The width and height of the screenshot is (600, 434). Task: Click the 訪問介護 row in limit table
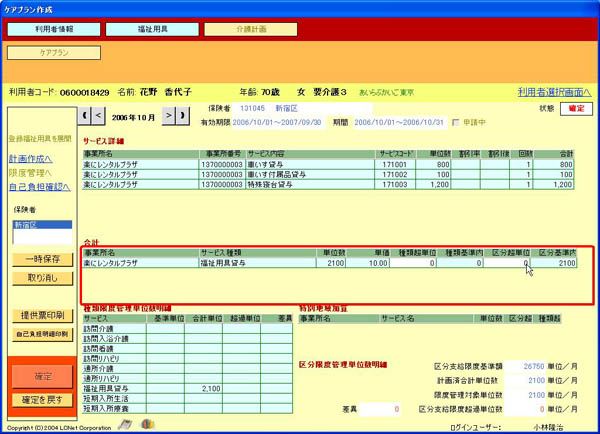(188, 329)
